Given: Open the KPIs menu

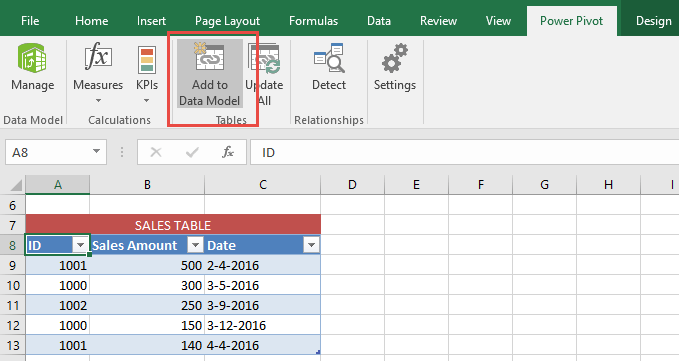Looking at the screenshot, I should pos(147,74).
